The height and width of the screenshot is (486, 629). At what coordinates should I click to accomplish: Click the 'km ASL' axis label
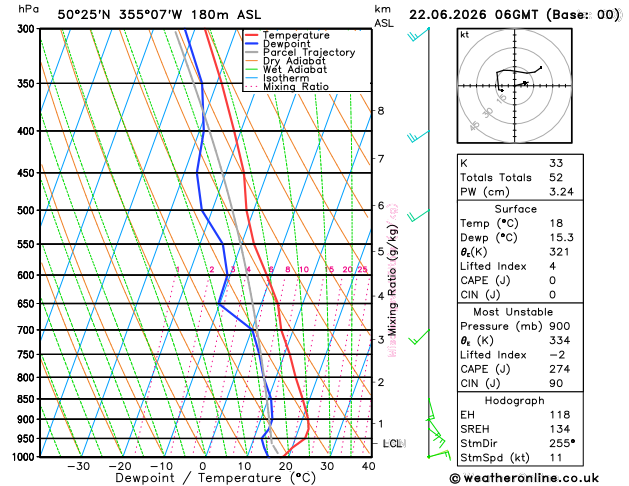(384, 16)
